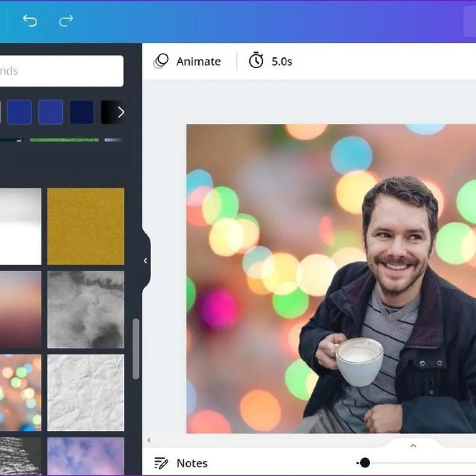
Task: Click the stopwatch timer icon
Action: (256, 60)
